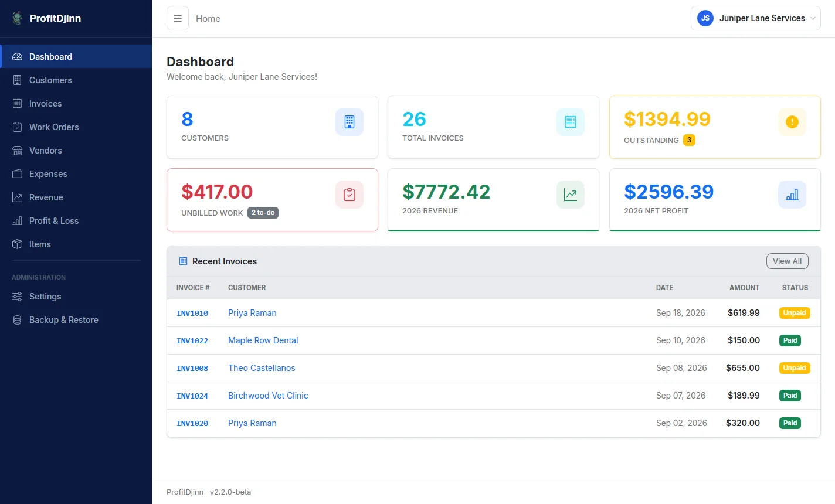The image size is (835, 504).
Task: Click the $2596.39 net profit figure
Action: click(x=669, y=192)
